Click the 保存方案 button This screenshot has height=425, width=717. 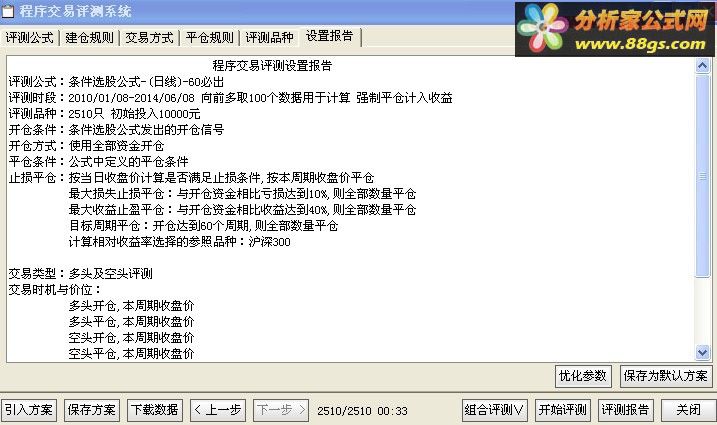pos(91,410)
